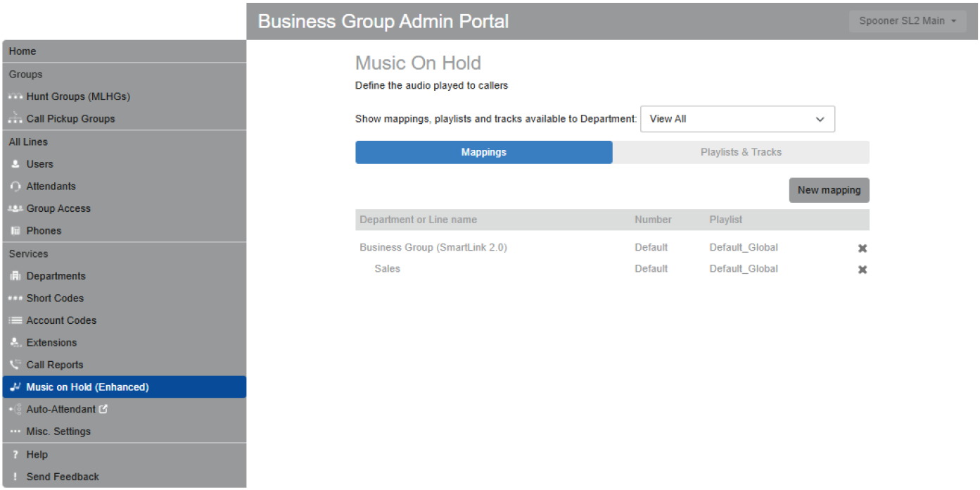Open Auto-Attendant external link icon
980x490 pixels.
[x=104, y=409]
